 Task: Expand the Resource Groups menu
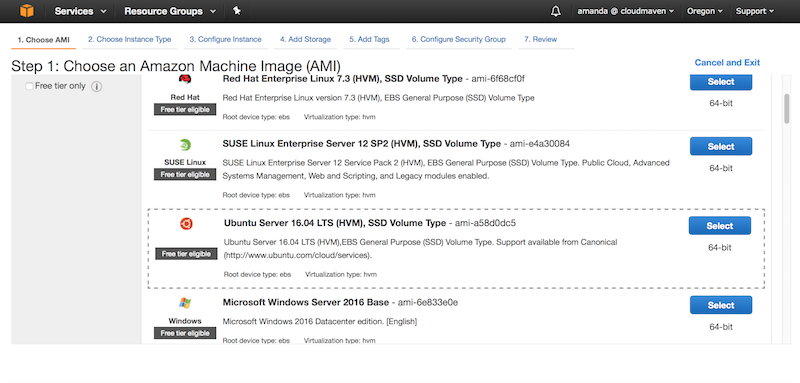pos(170,11)
